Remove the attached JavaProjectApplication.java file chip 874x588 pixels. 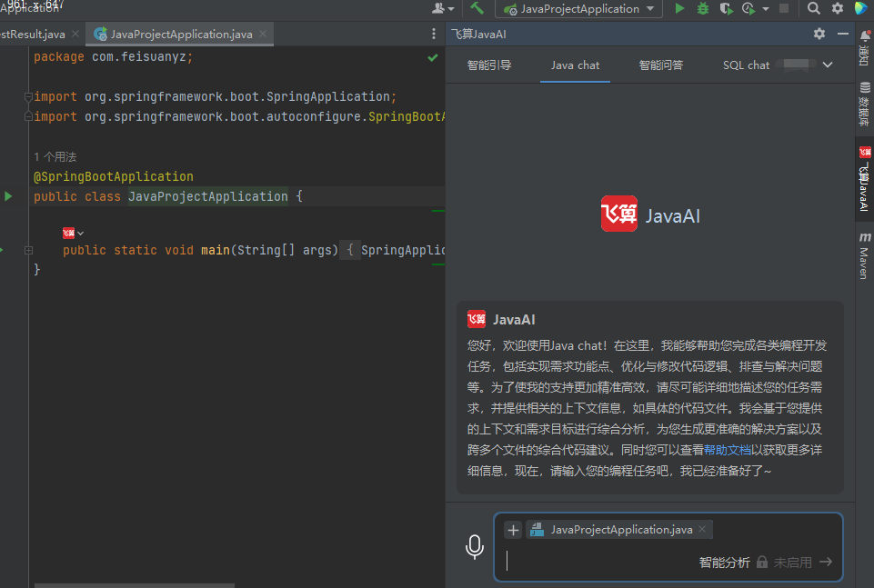[702, 530]
